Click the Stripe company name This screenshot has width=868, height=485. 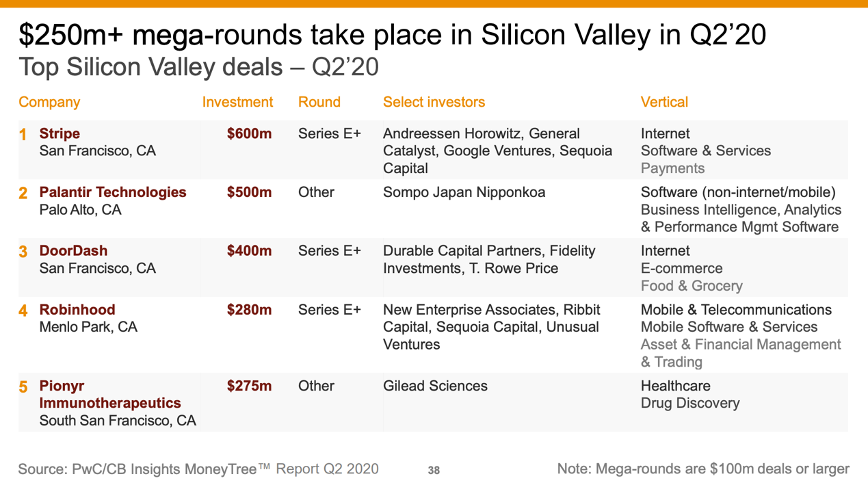(60, 134)
